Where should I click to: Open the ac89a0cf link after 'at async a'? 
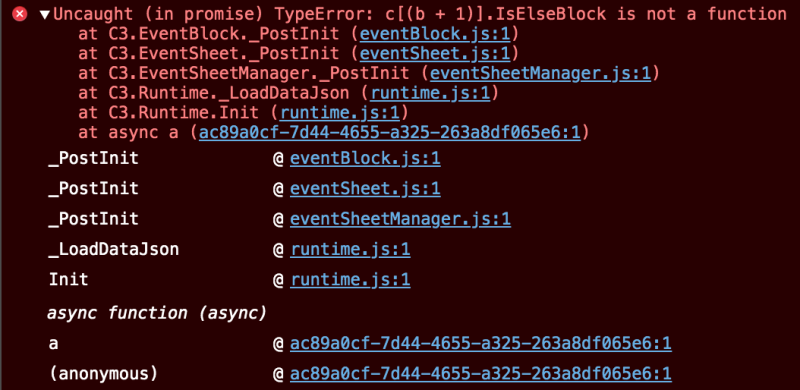click(x=390, y=133)
